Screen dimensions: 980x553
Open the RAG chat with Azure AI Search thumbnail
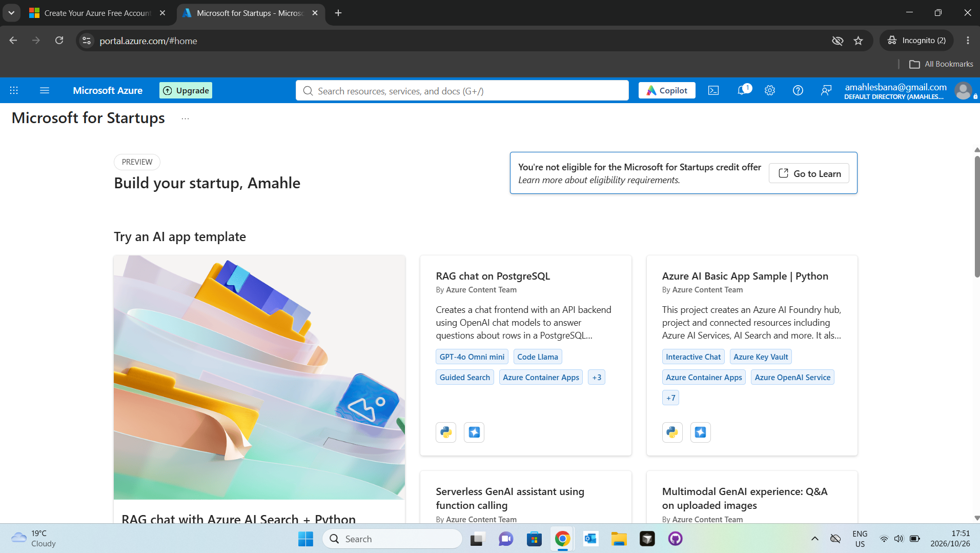(x=259, y=378)
